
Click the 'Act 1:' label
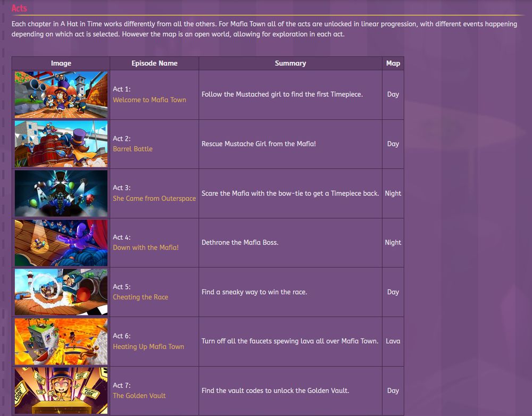pyautogui.click(x=122, y=89)
